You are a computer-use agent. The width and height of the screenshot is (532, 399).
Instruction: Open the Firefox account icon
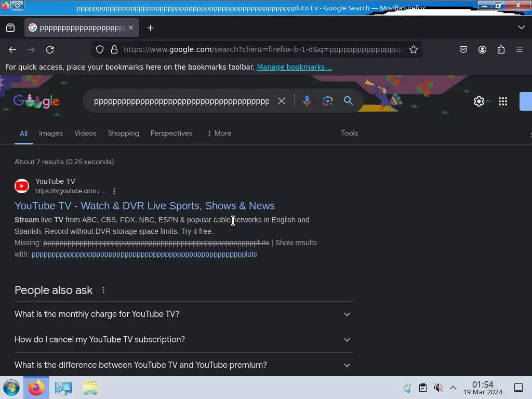coord(482,49)
